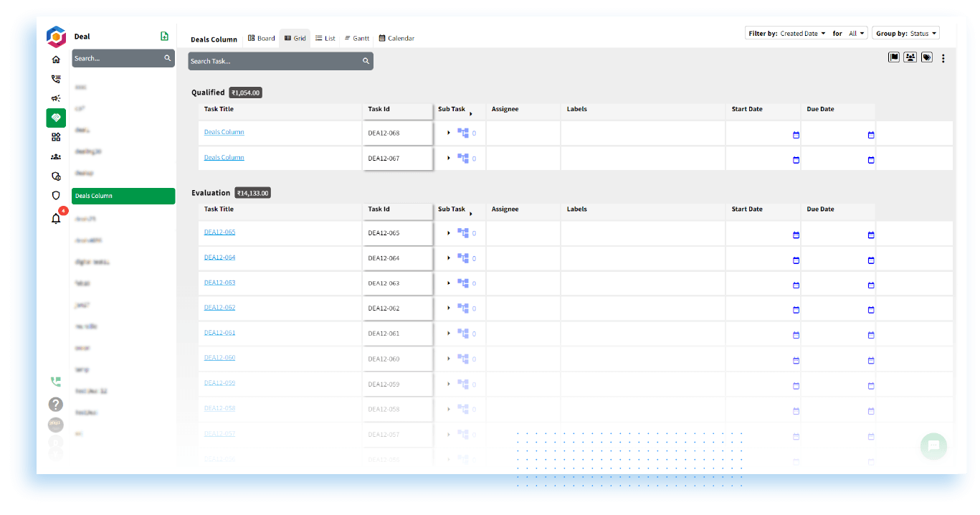Open the chat bubble in bottom-right corner
The image size is (980, 515).
[x=933, y=446]
